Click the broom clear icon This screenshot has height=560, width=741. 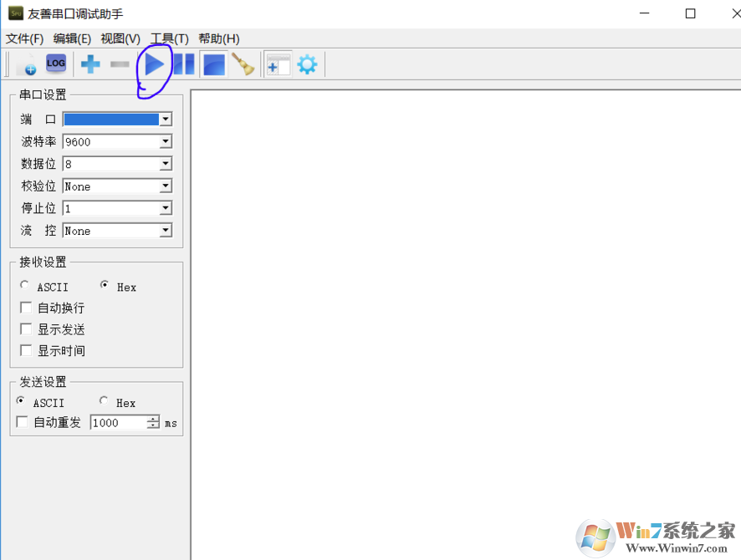pyautogui.click(x=243, y=64)
